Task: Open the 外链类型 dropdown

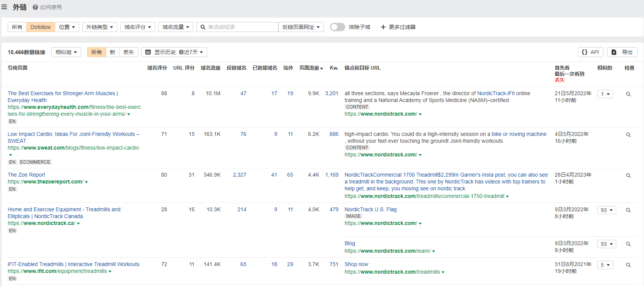Action: click(x=100, y=27)
